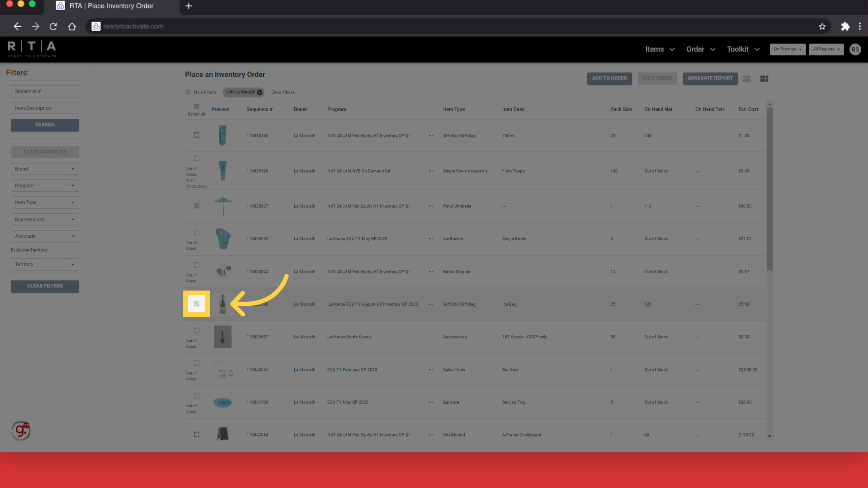The width and height of the screenshot is (868, 488).
Task: Click the ADD TO ORDER button
Action: coord(609,78)
